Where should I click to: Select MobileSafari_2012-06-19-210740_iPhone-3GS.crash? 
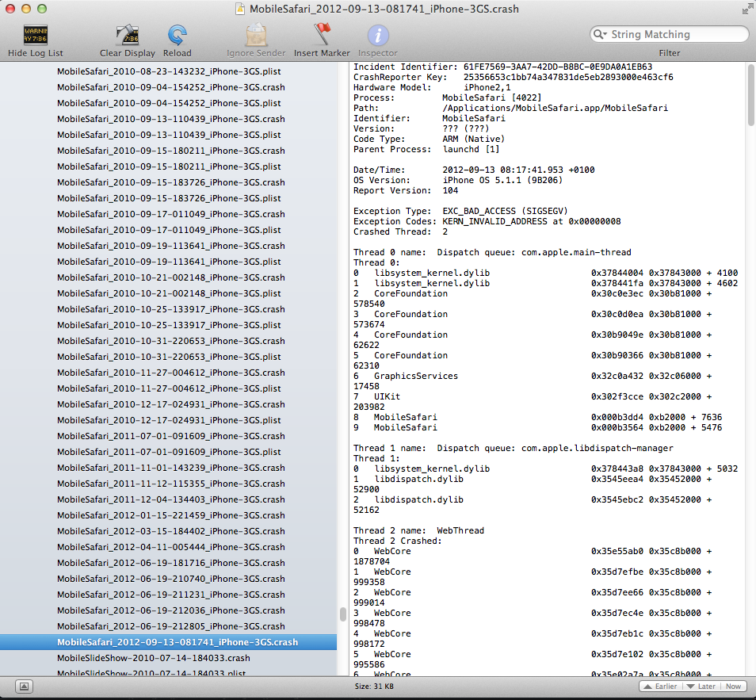(x=170, y=579)
